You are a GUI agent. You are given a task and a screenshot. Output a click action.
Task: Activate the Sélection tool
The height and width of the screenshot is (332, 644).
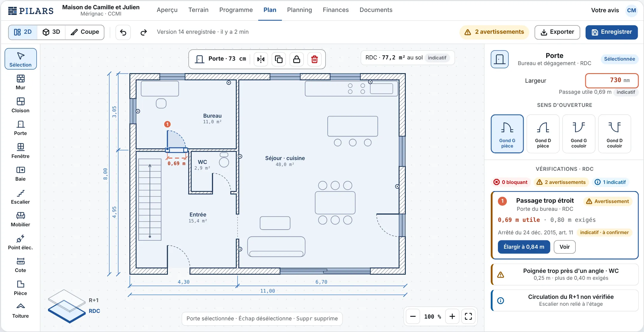[21, 59]
